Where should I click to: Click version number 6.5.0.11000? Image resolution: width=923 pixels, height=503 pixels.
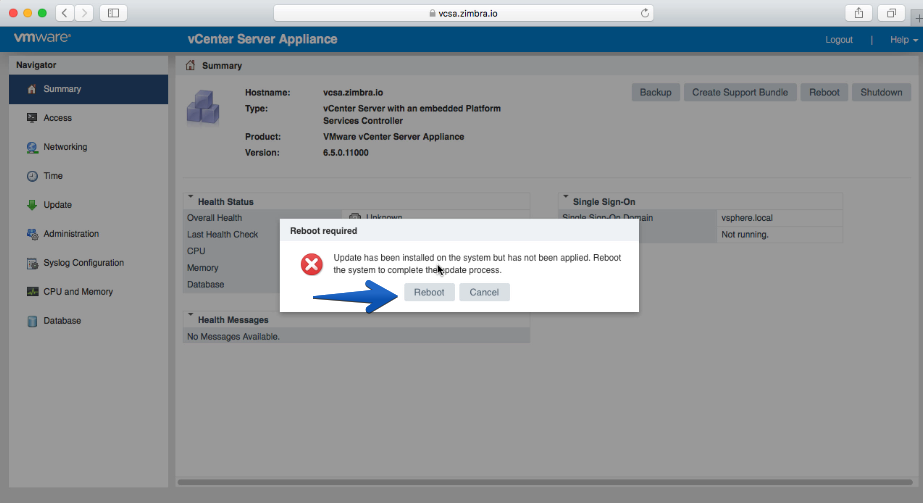tap(346, 153)
